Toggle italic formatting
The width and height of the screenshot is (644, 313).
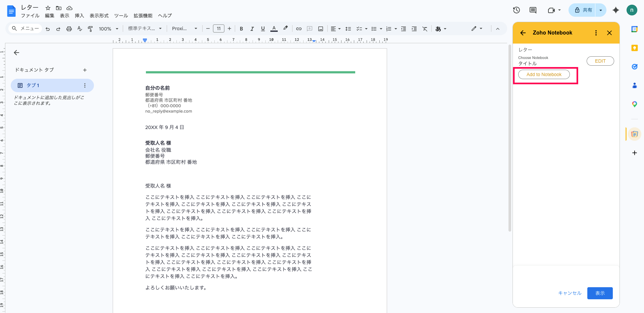pyautogui.click(x=252, y=29)
